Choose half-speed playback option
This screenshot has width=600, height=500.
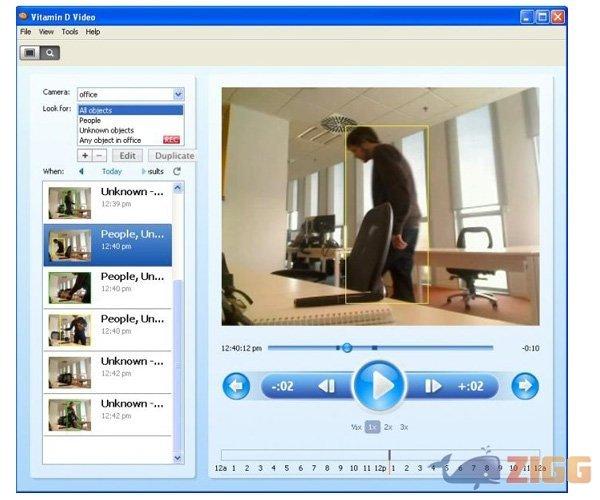(x=356, y=427)
